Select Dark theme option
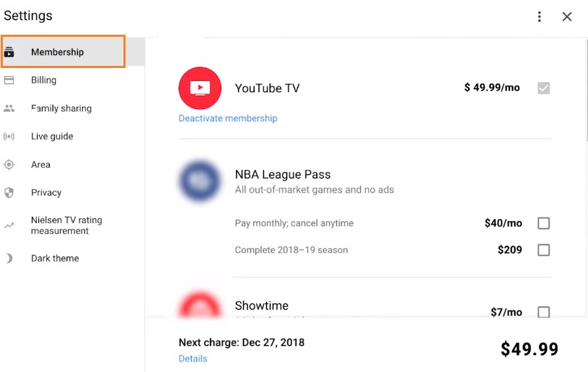588x372 pixels. pyautogui.click(x=73, y=258)
